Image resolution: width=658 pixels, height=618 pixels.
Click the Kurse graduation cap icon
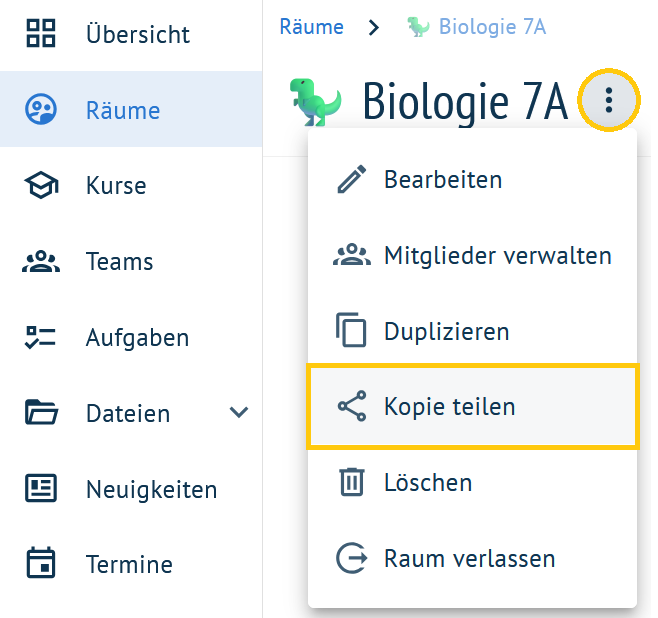pos(41,185)
